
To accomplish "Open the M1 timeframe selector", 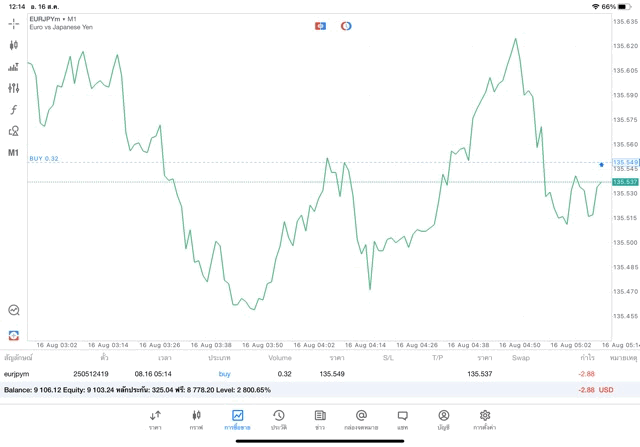I will [13, 153].
